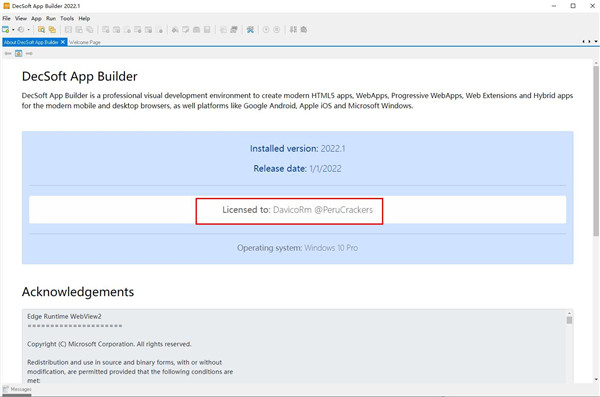This screenshot has width=600, height=397.
Task: Click the home page navigation icon
Action: [x=18, y=54]
